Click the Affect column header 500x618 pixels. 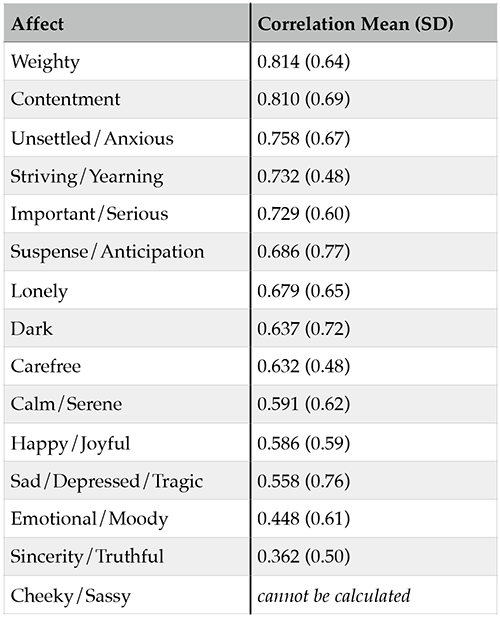click(37, 24)
